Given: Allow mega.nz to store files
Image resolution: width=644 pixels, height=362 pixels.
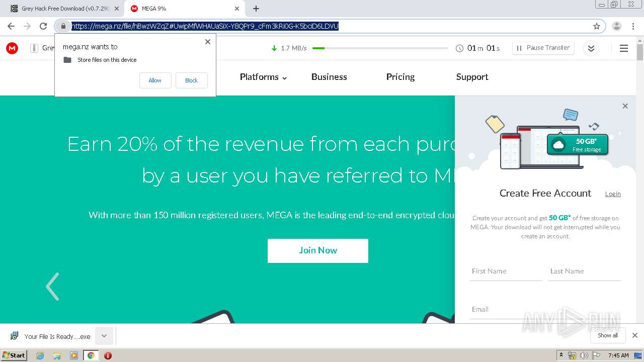Looking at the screenshot, I should [x=155, y=80].
